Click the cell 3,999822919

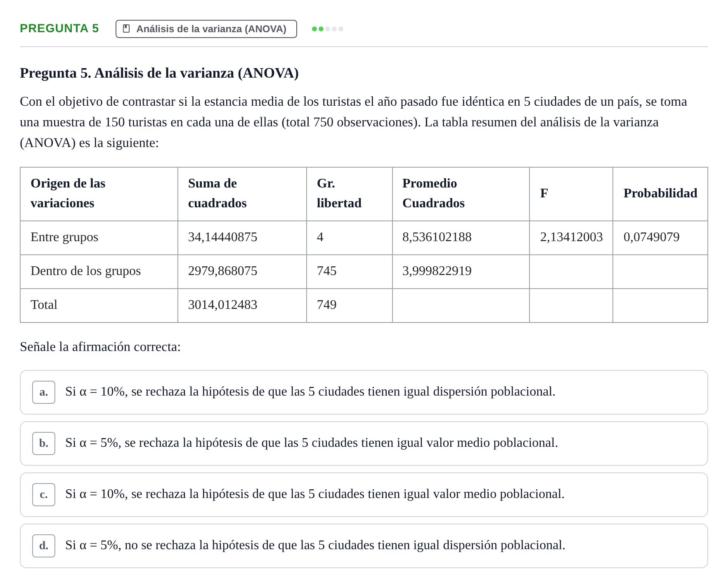point(437,271)
